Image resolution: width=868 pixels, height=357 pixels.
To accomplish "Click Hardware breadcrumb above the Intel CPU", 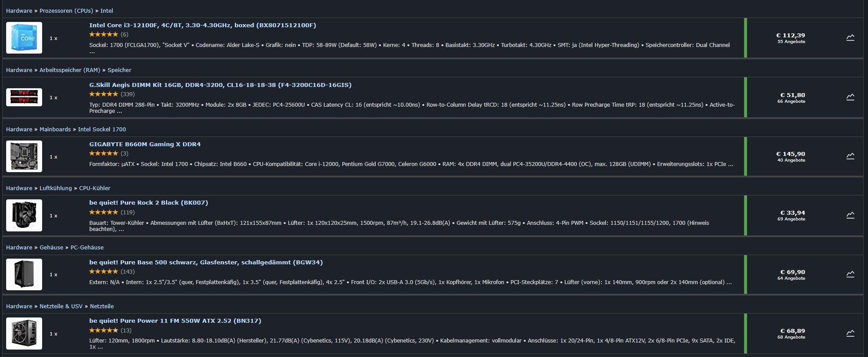I will coord(19,11).
